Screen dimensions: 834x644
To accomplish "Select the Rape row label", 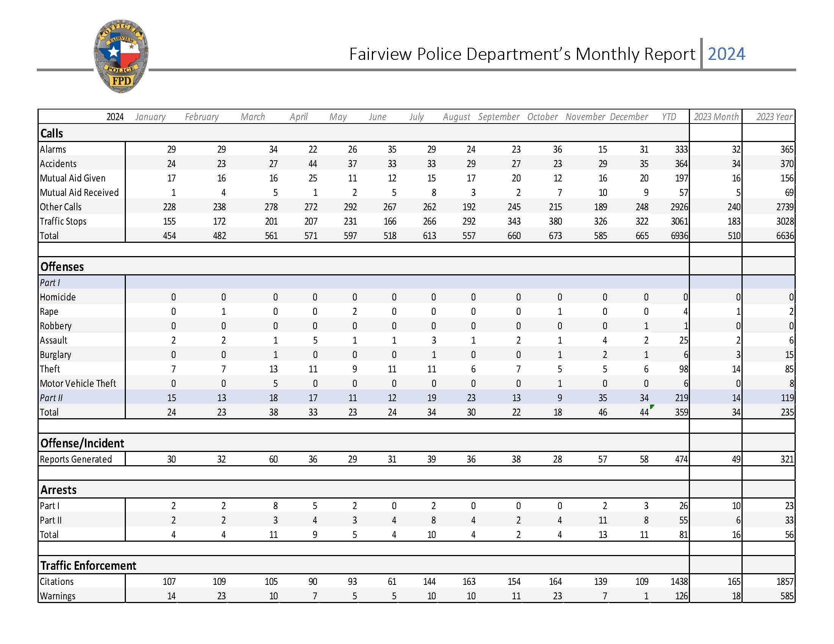I will [x=49, y=312].
